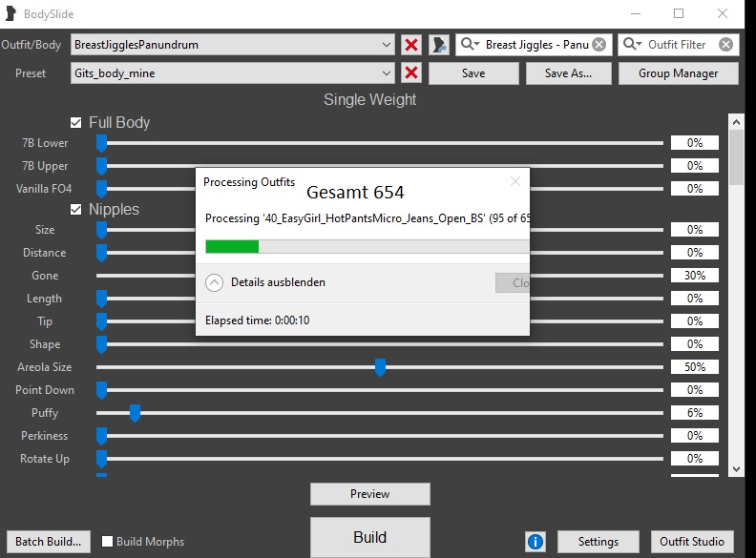The height and width of the screenshot is (558, 756).
Task: Open the Preset dropdown showing Gits_body_mine
Action: 386,73
